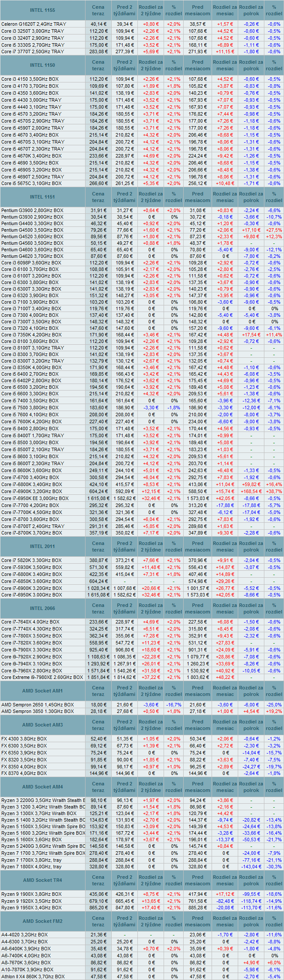The height and width of the screenshot is (980, 284).
Task: Click the INTEL 1155 section header
Action: (43, 10)
